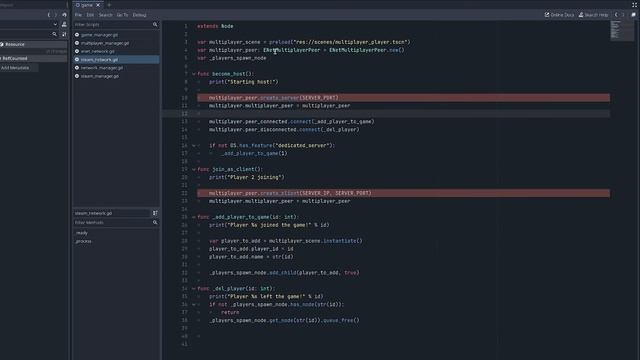Click the Add Metadata button
Viewport: 640px width, 360px height.
(x=19, y=68)
